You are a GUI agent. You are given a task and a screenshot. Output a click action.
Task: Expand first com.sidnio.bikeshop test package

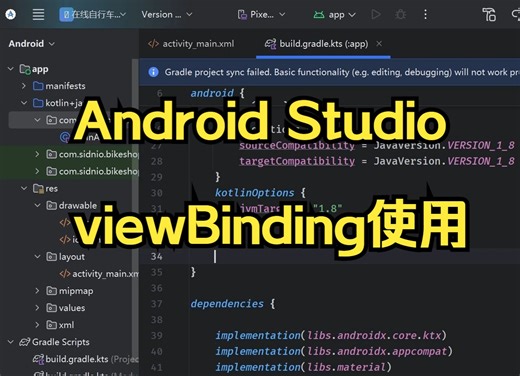[37, 154]
